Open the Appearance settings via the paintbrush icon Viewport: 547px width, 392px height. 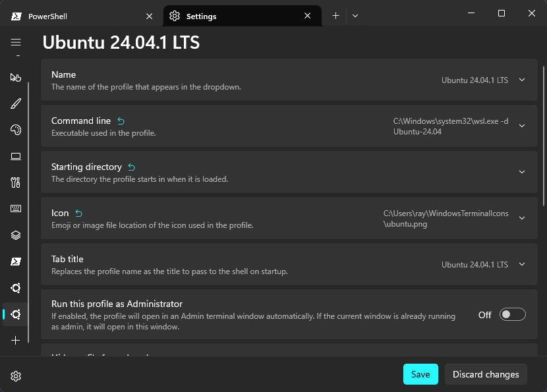[15, 103]
